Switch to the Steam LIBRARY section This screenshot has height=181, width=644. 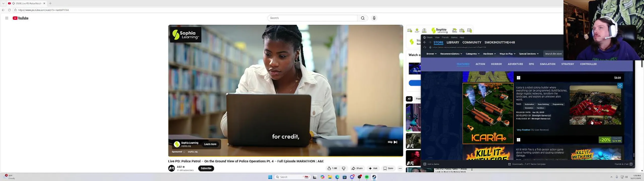453,42
